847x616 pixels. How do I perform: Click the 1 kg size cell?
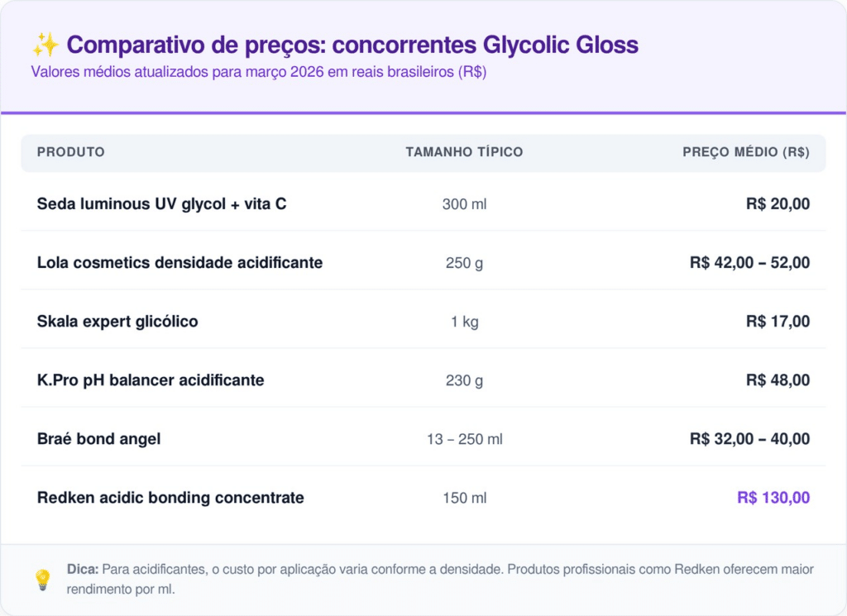[x=464, y=322]
